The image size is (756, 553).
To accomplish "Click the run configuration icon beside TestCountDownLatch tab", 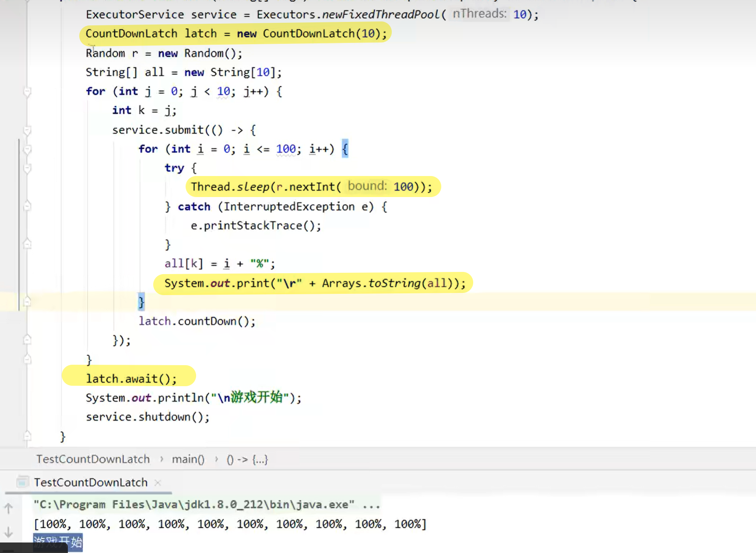I will [x=23, y=482].
